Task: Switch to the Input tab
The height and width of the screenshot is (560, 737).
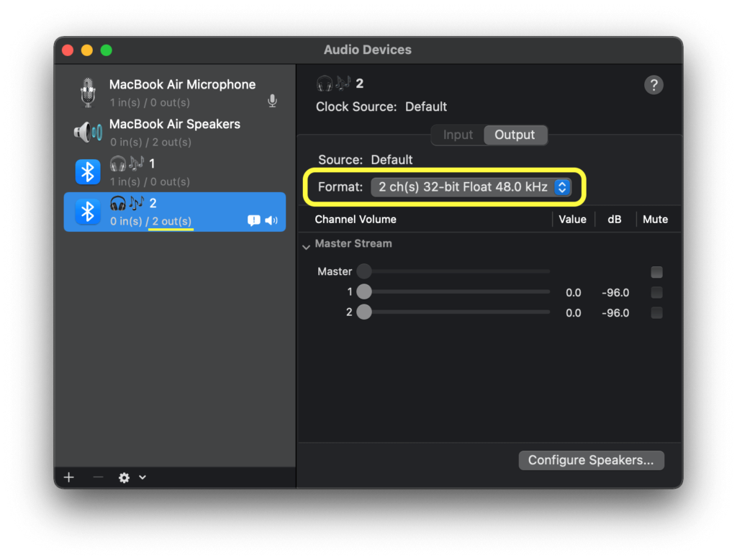Action: pyautogui.click(x=458, y=135)
